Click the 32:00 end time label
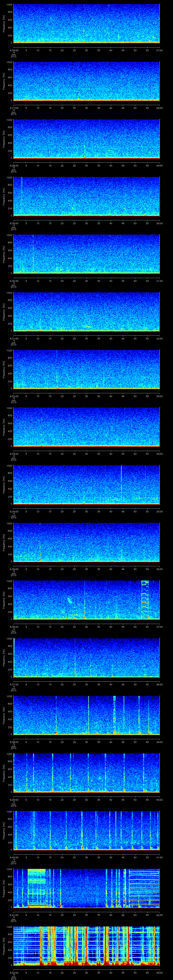The image size is (173, 980). (x=159, y=339)
